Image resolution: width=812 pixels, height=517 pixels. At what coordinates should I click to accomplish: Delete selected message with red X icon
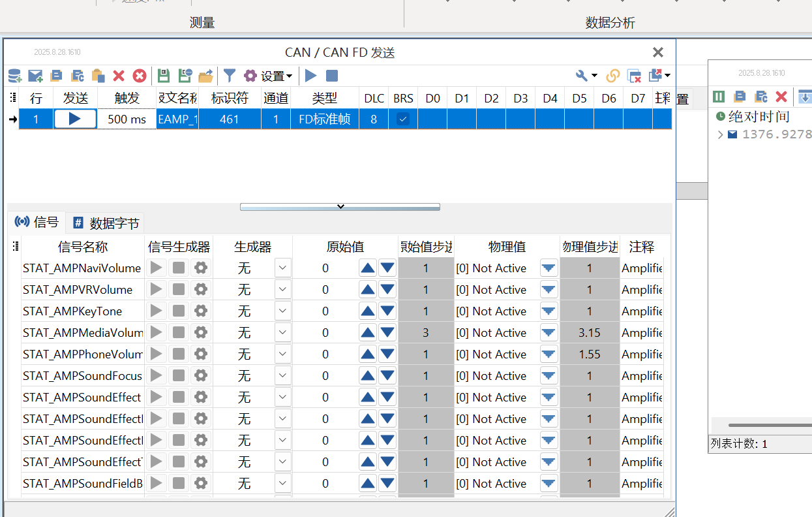coord(119,76)
